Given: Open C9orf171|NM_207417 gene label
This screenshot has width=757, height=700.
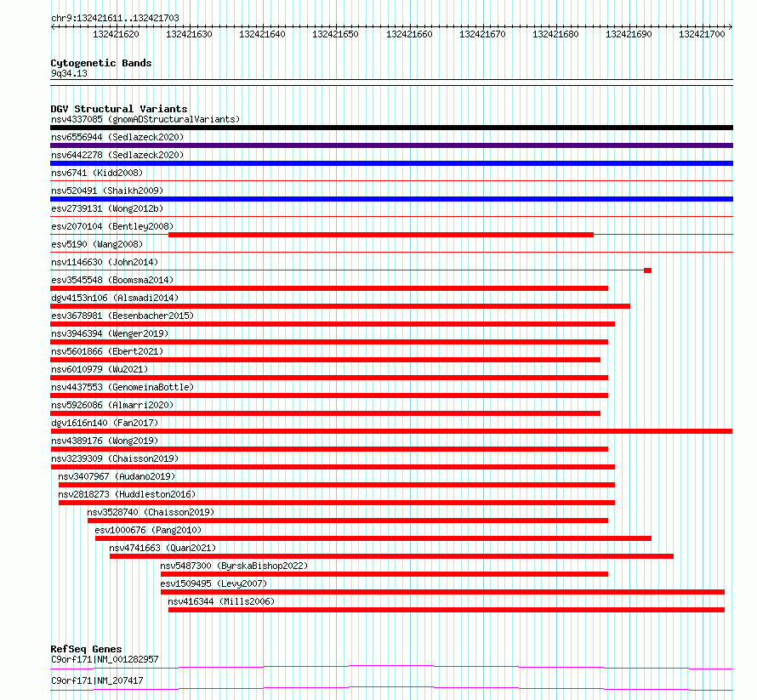Looking at the screenshot, I should [x=97, y=680].
